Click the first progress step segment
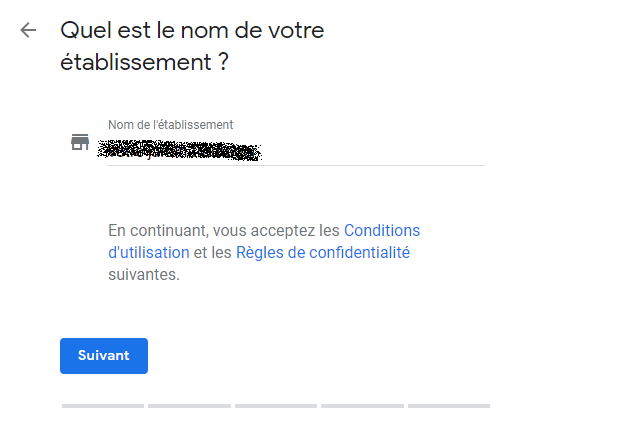The width and height of the screenshot is (623, 448). coord(103,406)
